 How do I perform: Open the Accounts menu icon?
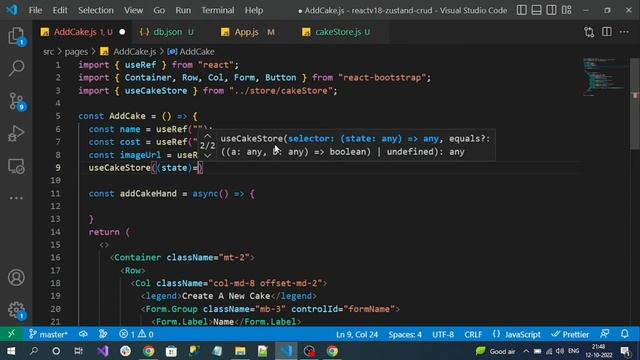tap(16, 278)
